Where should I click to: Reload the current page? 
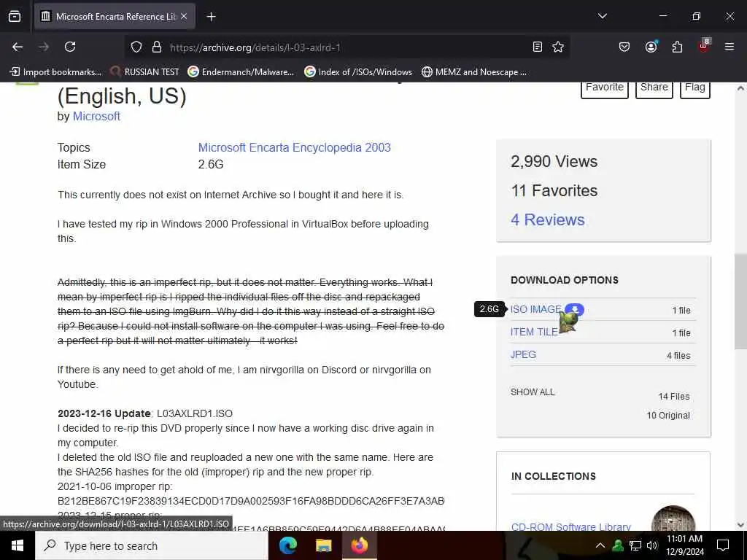coord(70,47)
